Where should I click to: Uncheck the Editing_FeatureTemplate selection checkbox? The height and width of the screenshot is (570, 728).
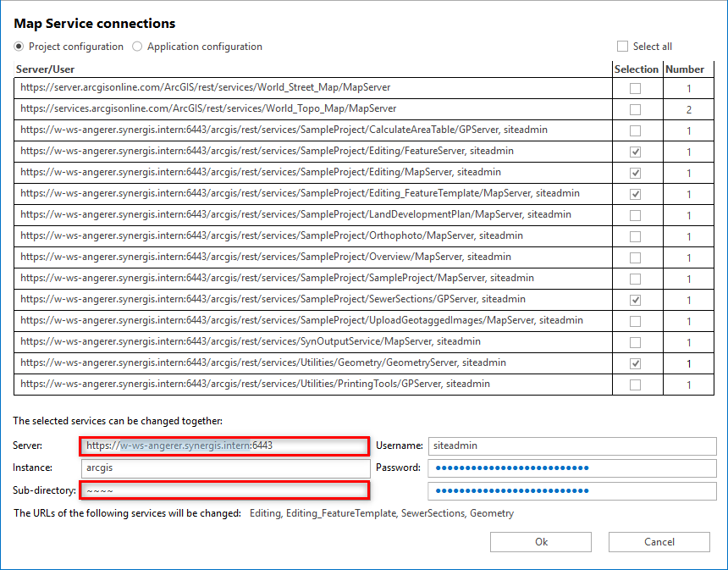click(x=637, y=193)
